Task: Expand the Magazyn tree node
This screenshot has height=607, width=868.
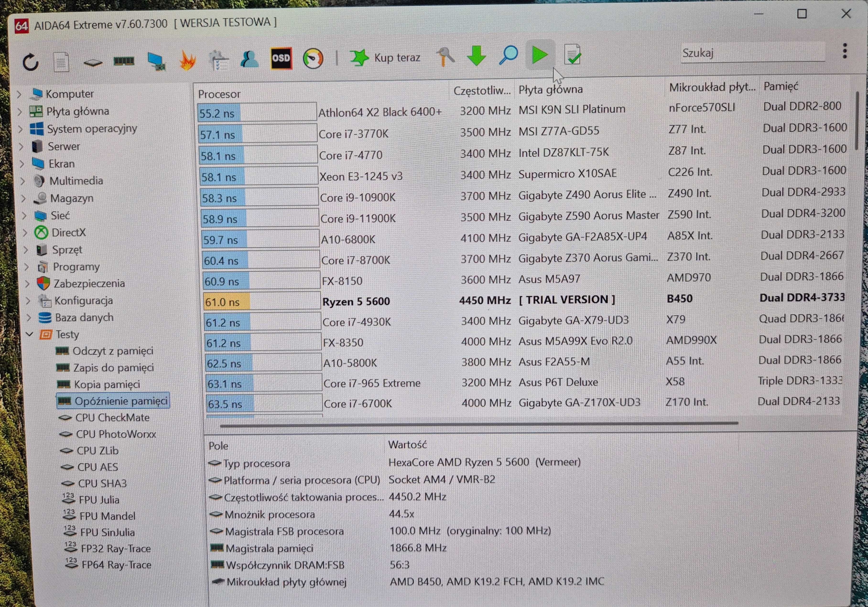Action: [x=24, y=198]
